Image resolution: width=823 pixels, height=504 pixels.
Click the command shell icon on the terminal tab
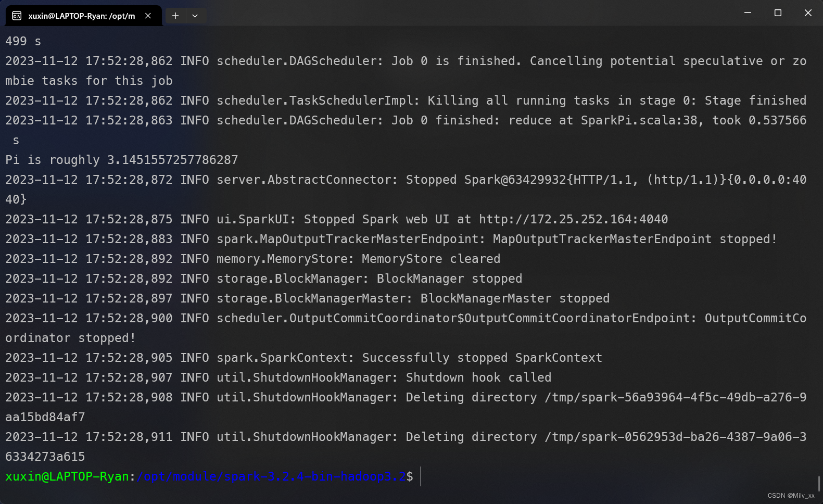(16, 16)
